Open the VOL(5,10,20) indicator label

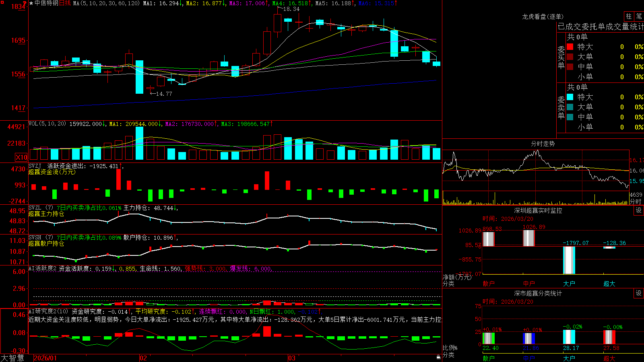(47, 124)
